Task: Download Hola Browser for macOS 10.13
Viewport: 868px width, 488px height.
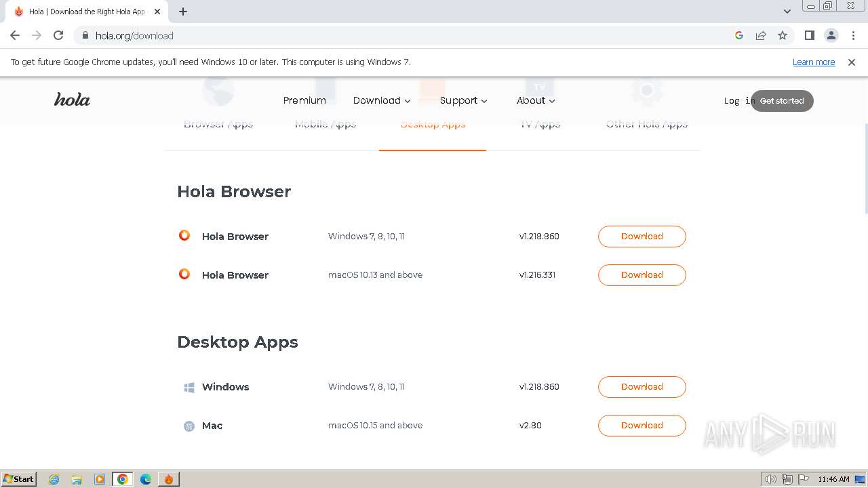Action: 642,274
